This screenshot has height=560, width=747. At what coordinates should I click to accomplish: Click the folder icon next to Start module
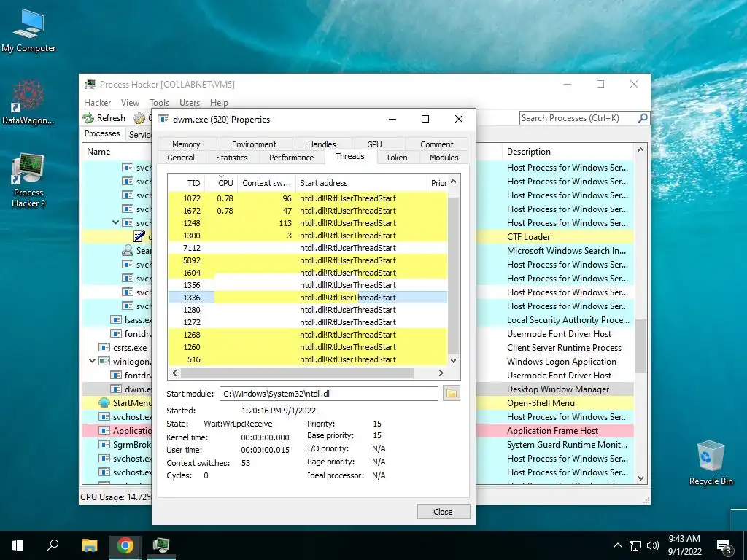pyautogui.click(x=451, y=393)
